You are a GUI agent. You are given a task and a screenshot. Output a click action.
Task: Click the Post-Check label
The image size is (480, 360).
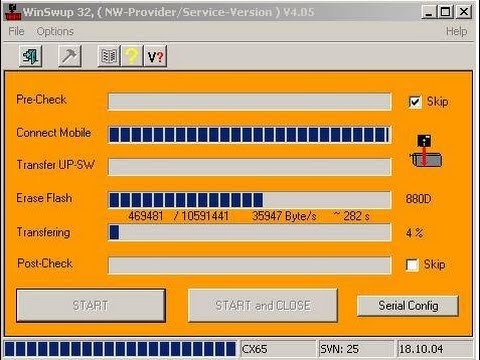(x=45, y=263)
